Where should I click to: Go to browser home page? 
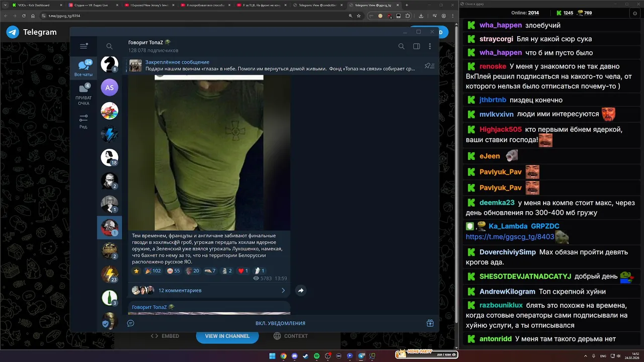[33, 16]
